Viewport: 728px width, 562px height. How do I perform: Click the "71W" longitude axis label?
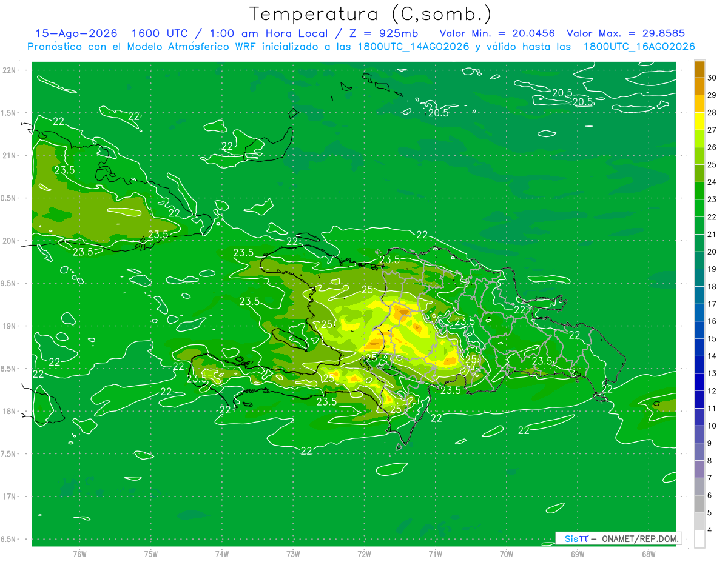pos(435,554)
